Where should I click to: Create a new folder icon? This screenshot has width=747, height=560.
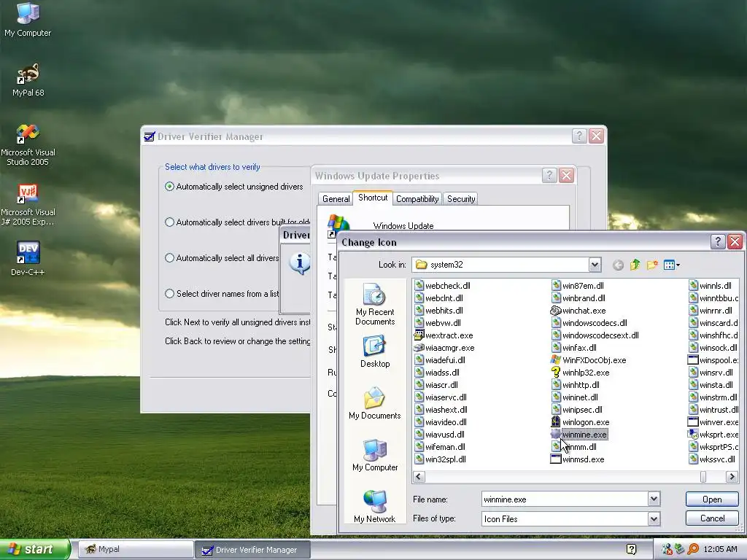(651, 265)
